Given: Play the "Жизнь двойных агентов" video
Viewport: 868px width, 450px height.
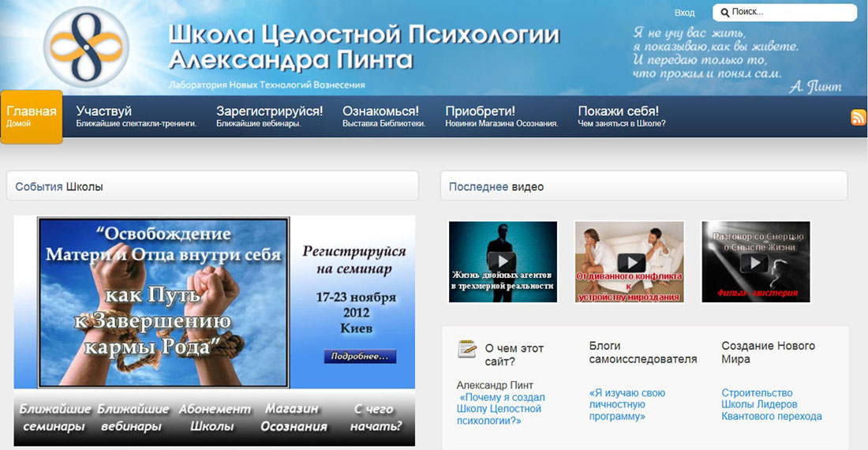Looking at the screenshot, I should (503, 262).
